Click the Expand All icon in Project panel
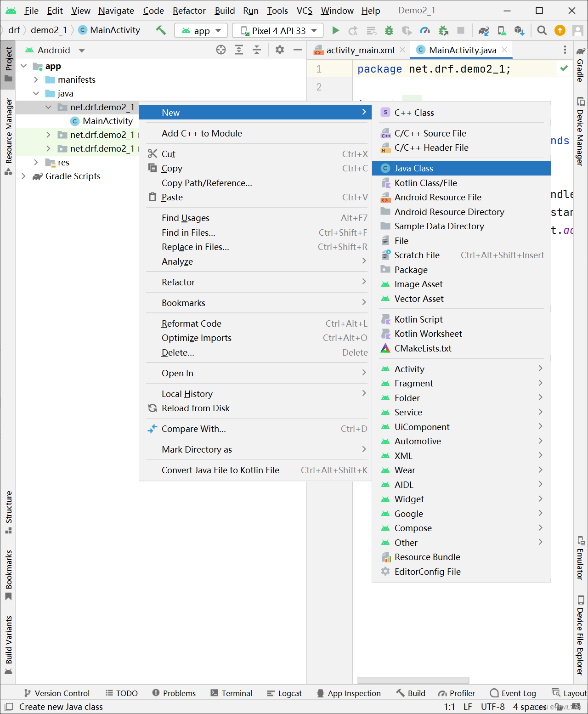Image resolution: width=588 pixels, height=714 pixels. click(239, 50)
